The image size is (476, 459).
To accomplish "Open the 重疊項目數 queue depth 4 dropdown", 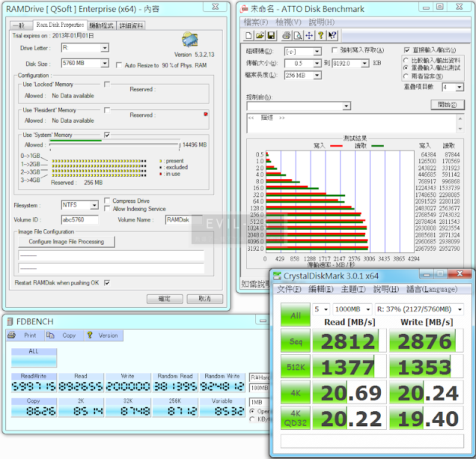I will tap(459, 87).
